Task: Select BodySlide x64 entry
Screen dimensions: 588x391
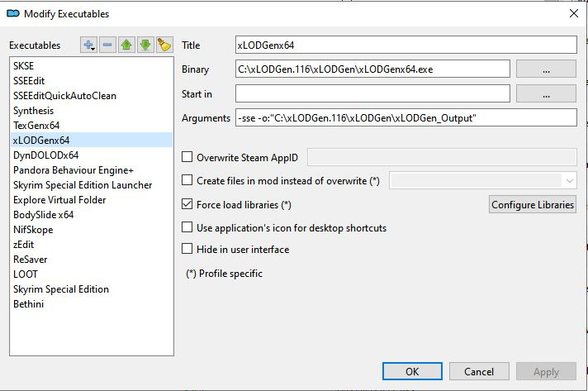Action: (x=92, y=215)
